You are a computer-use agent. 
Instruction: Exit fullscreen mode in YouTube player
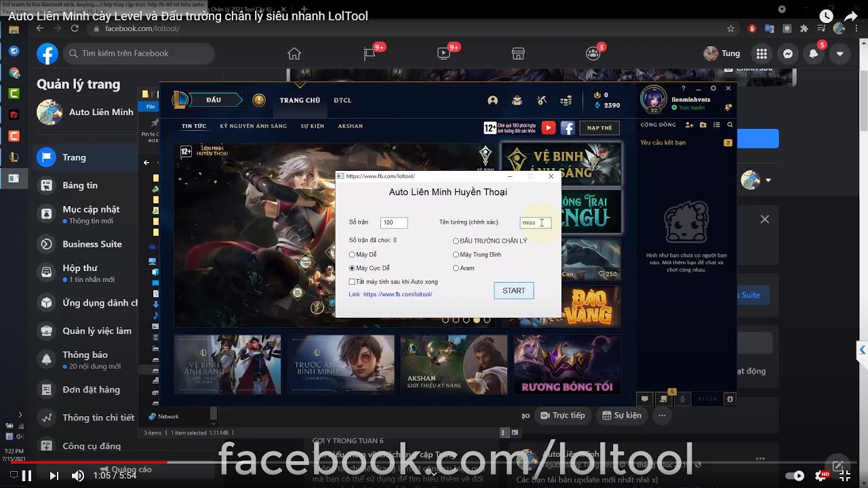(x=844, y=476)
